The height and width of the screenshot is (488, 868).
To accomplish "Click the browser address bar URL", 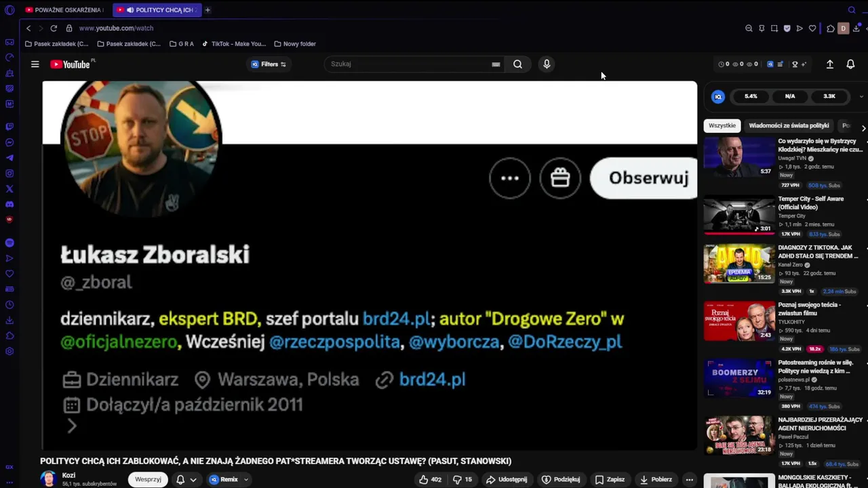I will (x=116, y=28).
